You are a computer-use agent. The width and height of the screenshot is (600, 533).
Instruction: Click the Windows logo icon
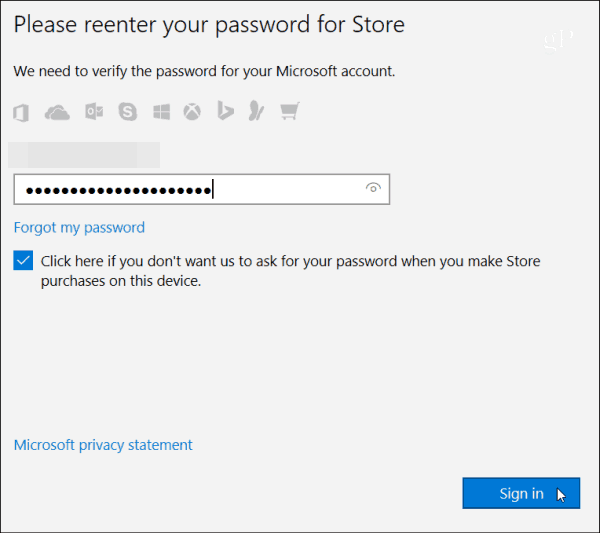pos(161,112)
